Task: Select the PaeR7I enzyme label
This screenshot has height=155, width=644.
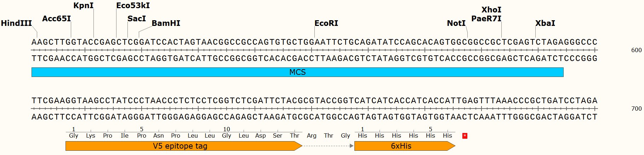Action: tap(486, 19)
